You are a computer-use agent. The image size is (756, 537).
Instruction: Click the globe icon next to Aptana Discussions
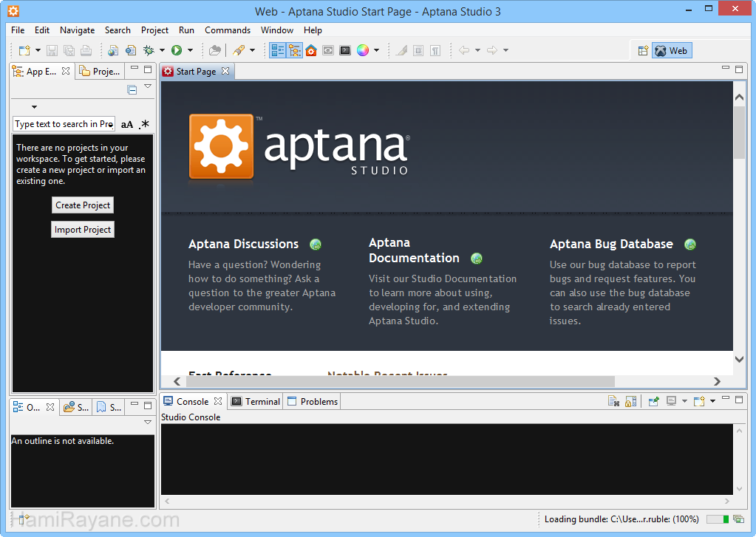pos(316,244)
